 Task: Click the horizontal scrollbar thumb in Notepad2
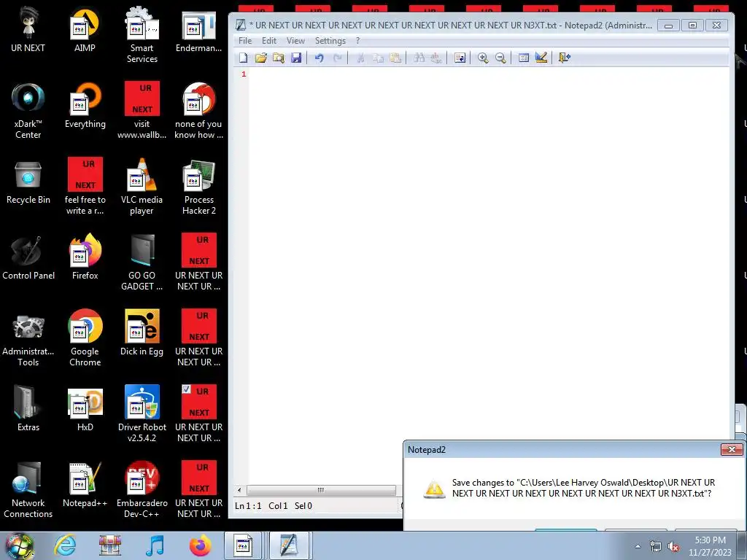[x=321, y=490]
